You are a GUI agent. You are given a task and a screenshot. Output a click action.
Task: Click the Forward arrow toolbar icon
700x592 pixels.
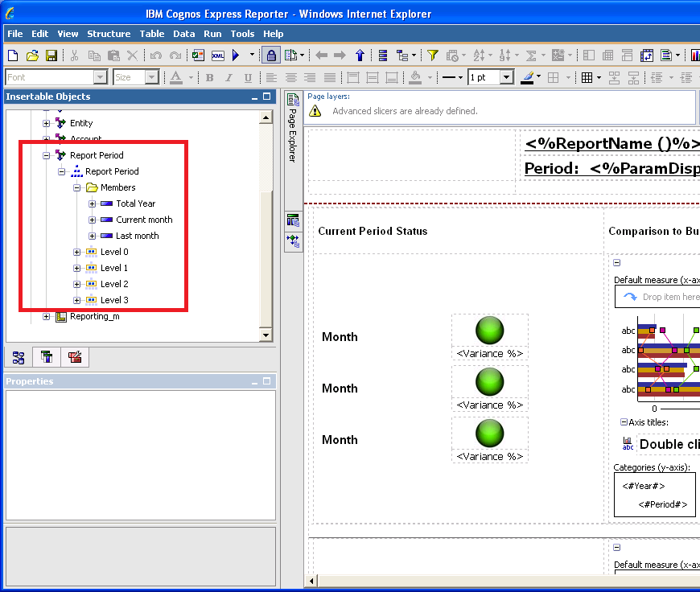click(340, 55)
